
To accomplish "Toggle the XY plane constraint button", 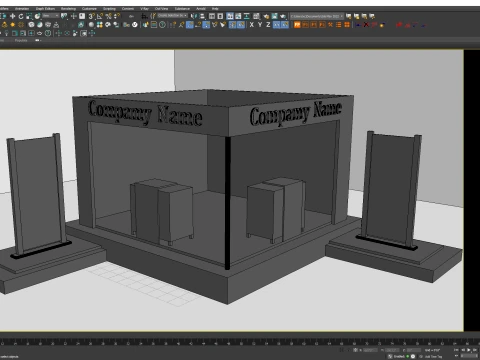I will [277, 25].
